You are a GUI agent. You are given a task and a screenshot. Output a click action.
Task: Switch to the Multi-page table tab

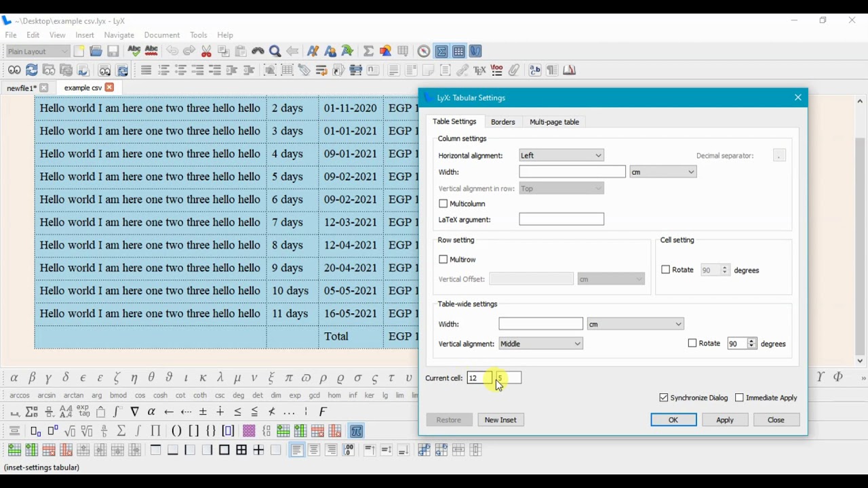coord(554,122)
